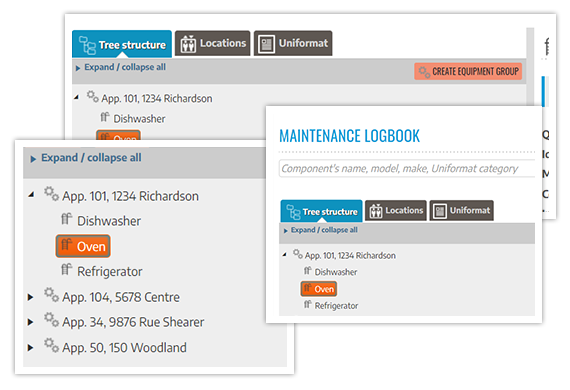
Task: Click document icon on top Uniformat tab
Action: click(266, 44)
